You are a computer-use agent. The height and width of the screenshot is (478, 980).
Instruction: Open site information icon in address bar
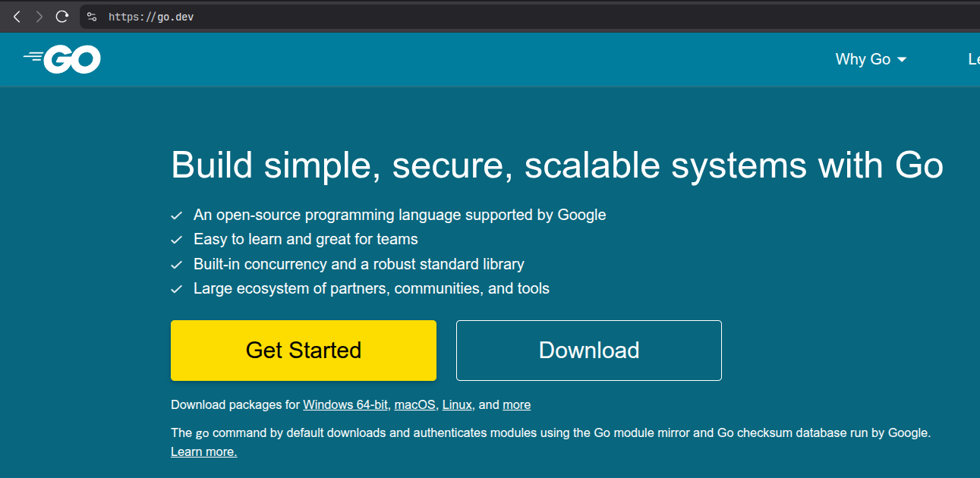tap(92, 17)
